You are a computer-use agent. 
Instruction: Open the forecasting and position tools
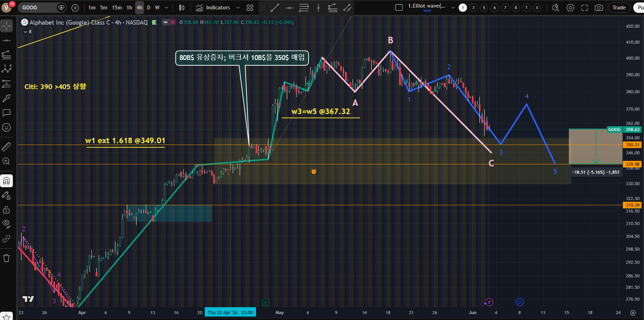(7, 84)
